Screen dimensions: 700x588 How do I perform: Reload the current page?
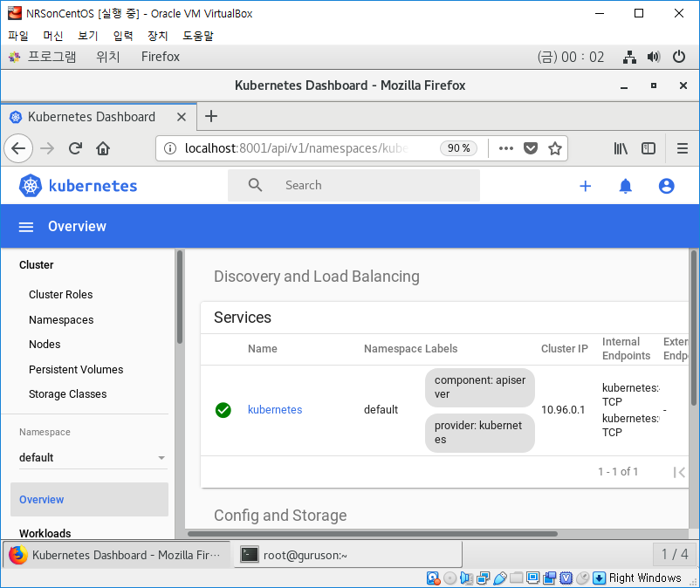[x=75, y=148]
